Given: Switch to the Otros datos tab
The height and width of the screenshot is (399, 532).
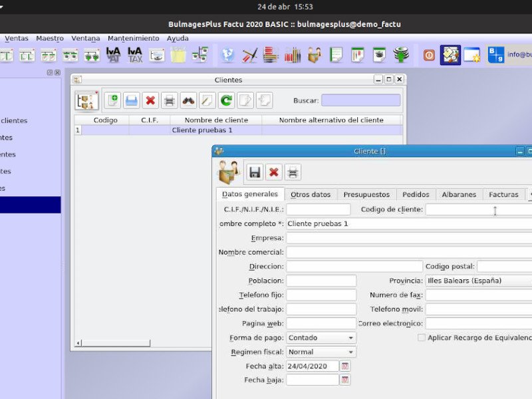Looking at the screenshot, I should 311,194.
